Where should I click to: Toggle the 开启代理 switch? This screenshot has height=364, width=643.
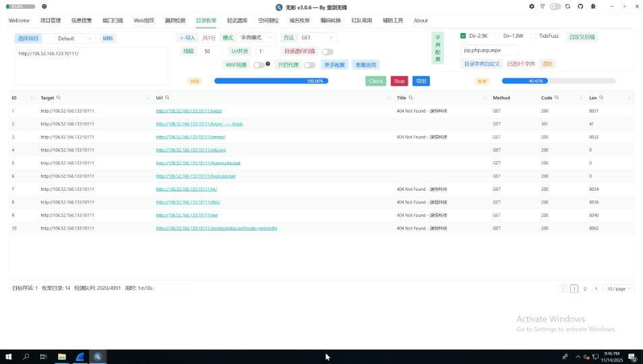click(x=309, y=65)
